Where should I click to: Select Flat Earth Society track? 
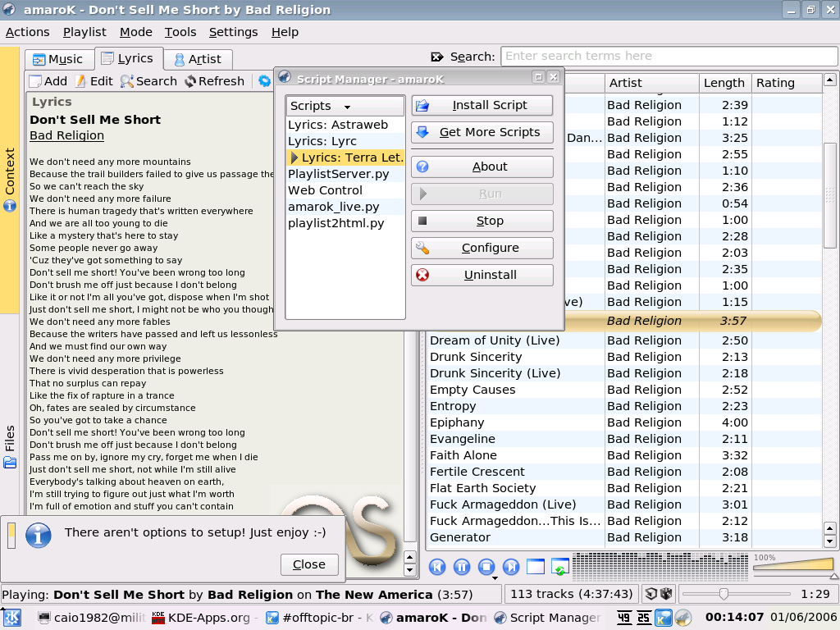click(x=624, y=488)
